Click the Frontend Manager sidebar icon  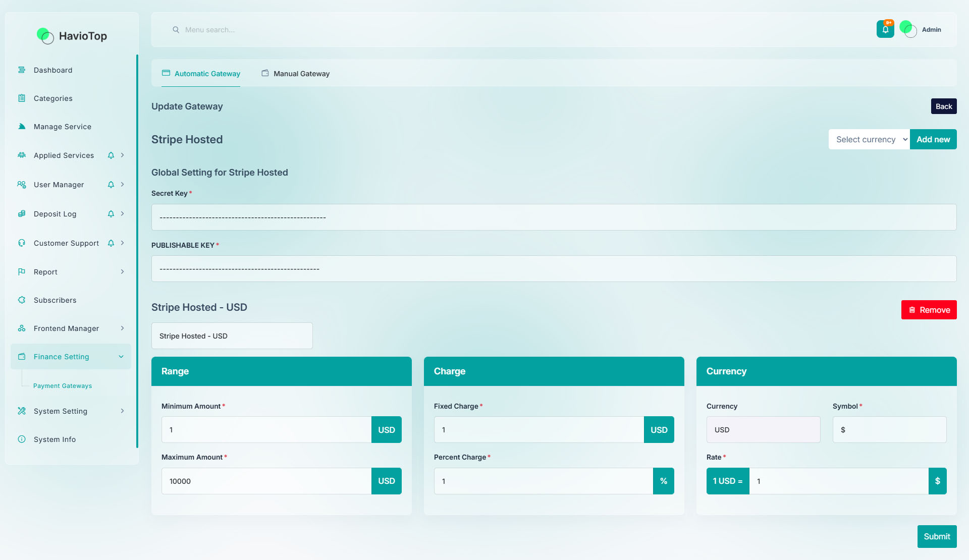tap(22, 328)
